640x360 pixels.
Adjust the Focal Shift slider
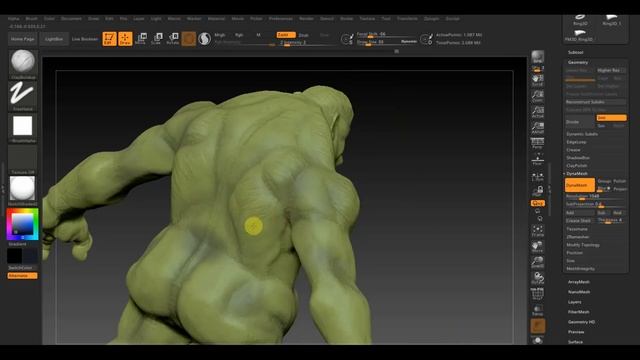tap(387, 35)
